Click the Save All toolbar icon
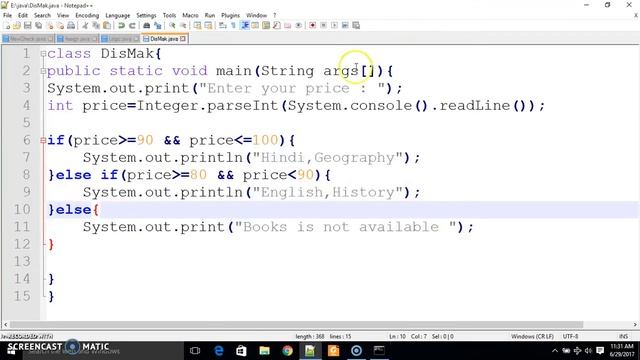 pos(38,25)
